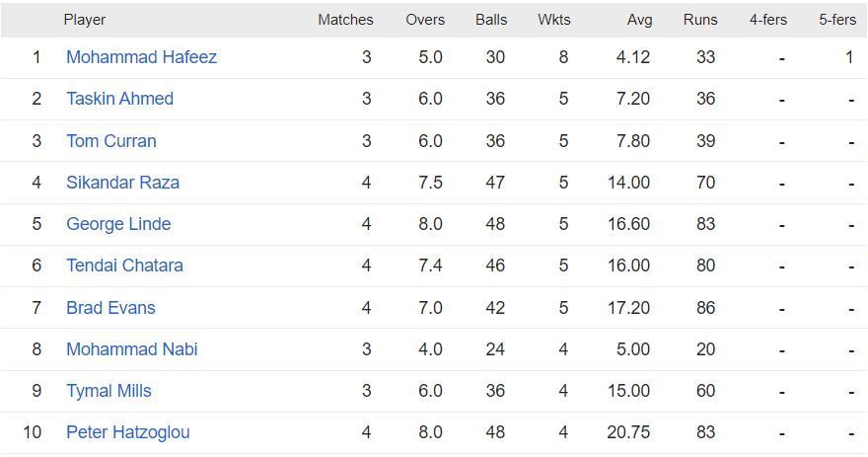Sort by Matches column header
Viewport: 868px width, 457px height.
(345, 20)
